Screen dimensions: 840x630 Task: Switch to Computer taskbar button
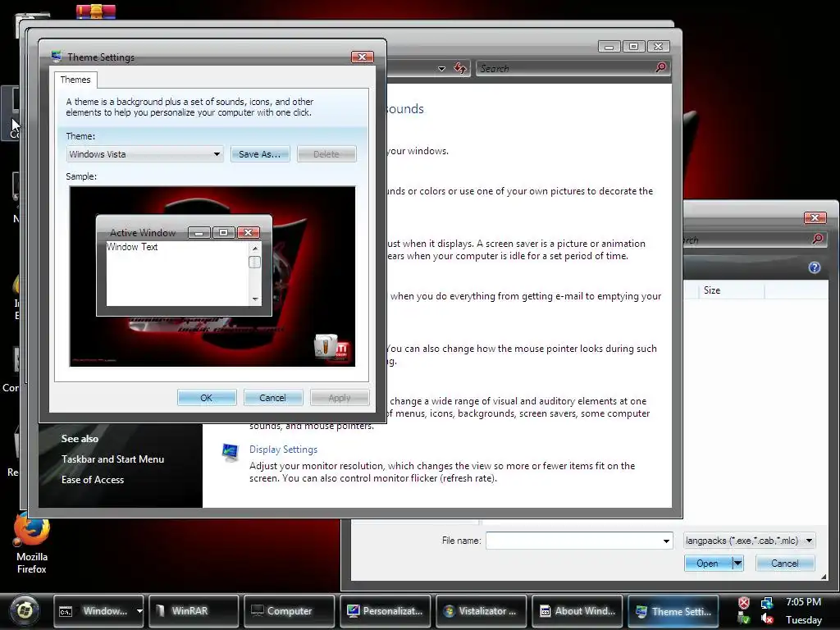click(x=290, y=611)
